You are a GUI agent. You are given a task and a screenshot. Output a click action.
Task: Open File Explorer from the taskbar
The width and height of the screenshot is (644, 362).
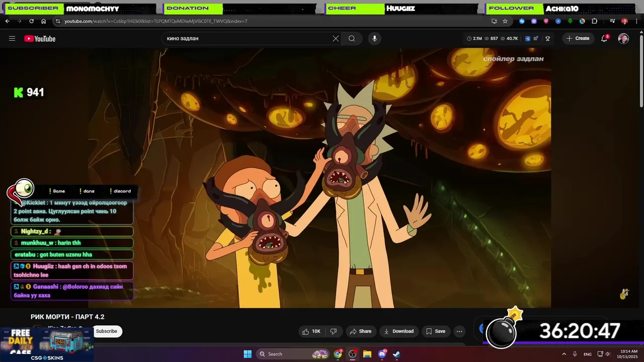point(367,354)
